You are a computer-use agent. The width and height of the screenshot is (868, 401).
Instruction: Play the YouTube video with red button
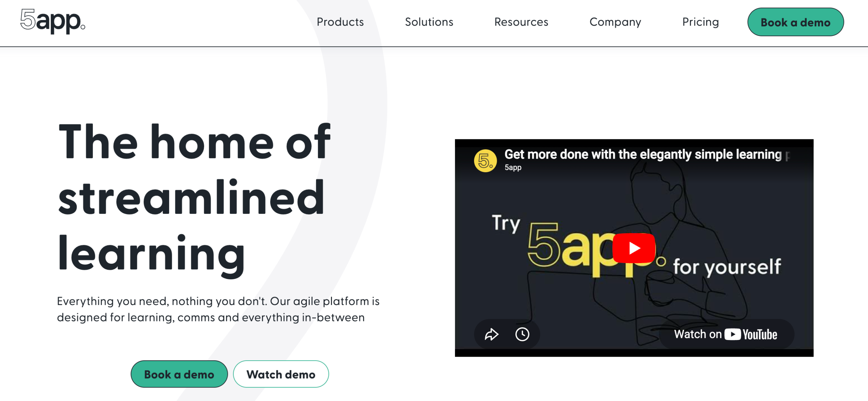[634, 248]
